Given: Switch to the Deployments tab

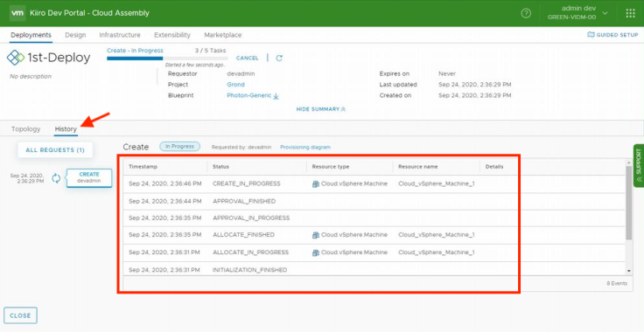Looking at the screenshot, I should [31, 35].
